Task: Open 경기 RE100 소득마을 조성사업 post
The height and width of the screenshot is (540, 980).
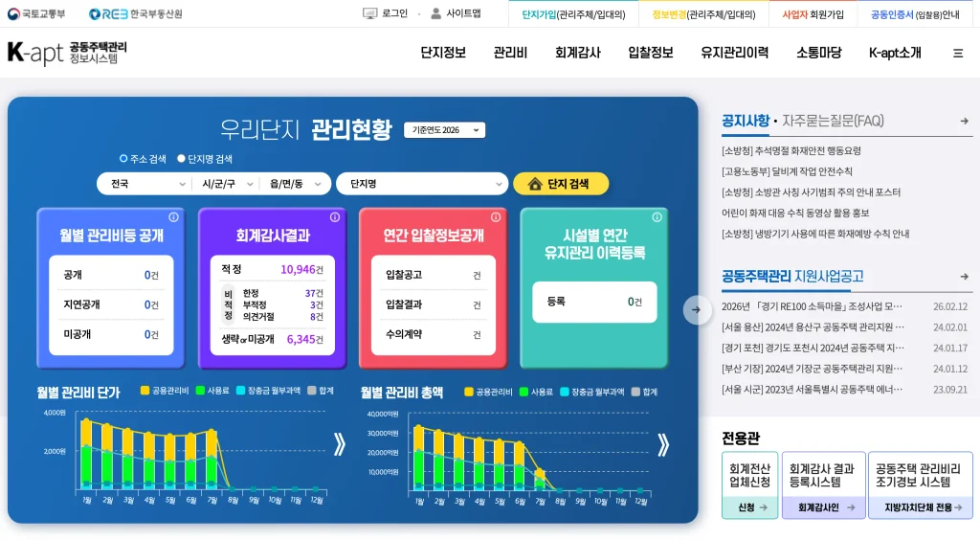Action: click(x=812, y=307)
